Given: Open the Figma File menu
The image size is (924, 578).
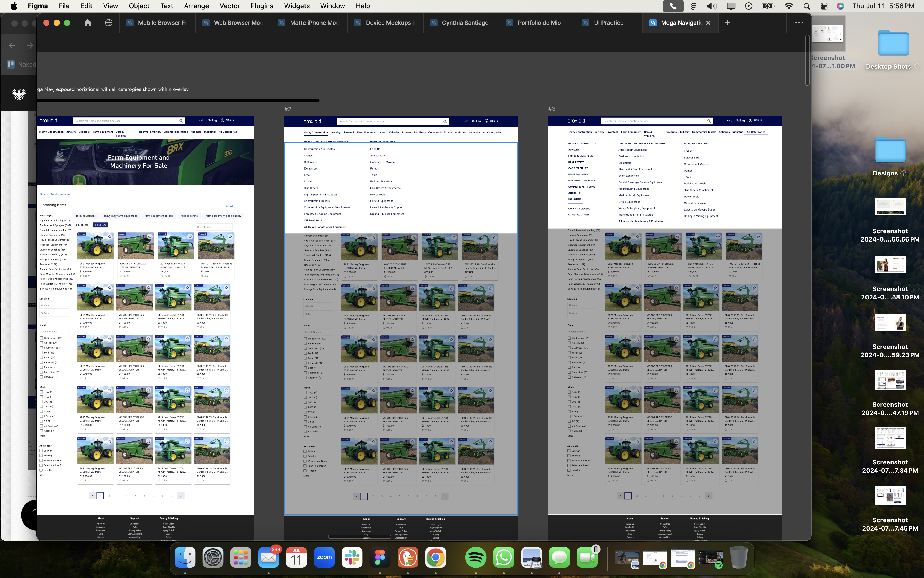Looking at the screenshot, I should pos(64,6).
